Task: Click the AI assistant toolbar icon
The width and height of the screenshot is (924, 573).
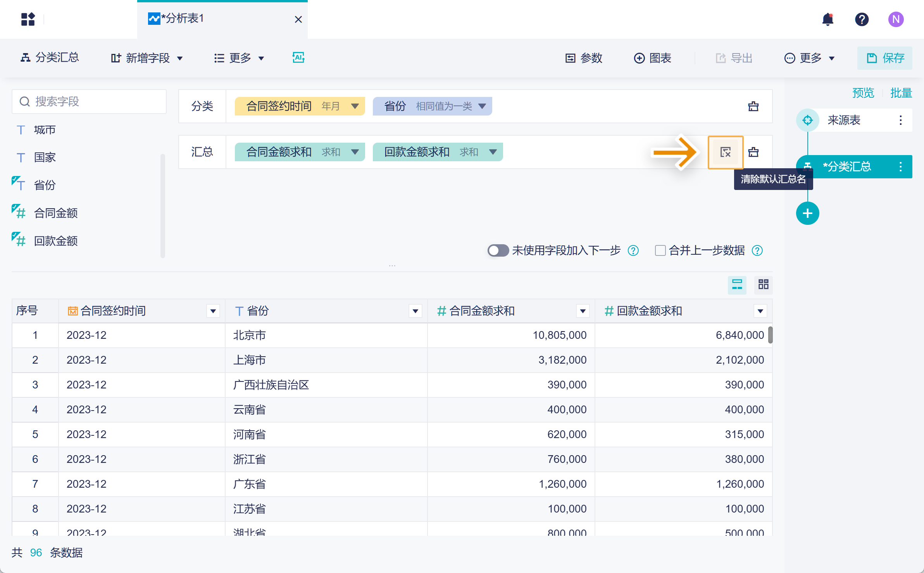Action: pos(298,58)
